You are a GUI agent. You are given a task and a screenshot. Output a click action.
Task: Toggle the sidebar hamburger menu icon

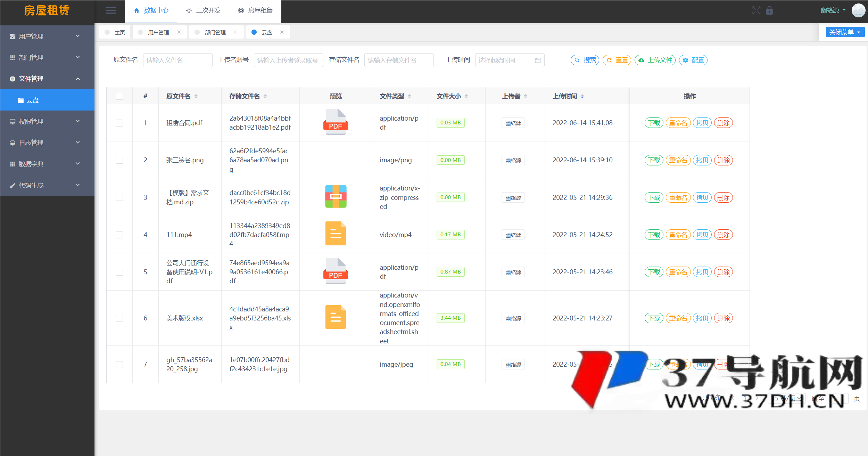111,10
